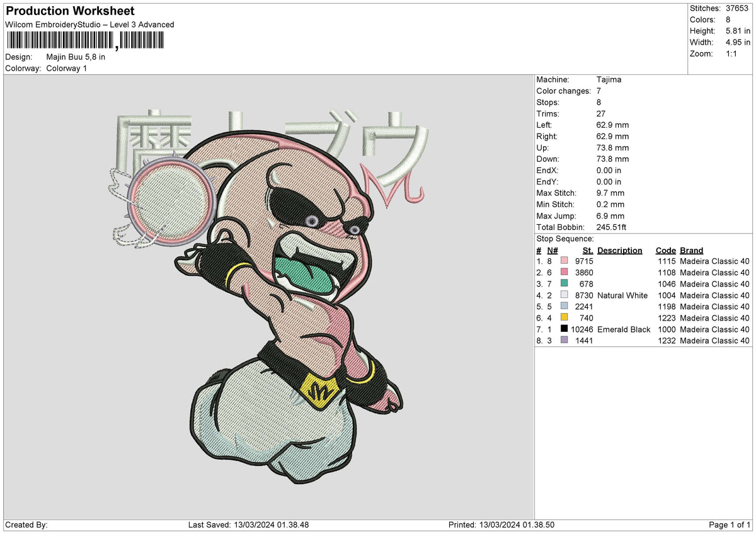Click the Code column header

[666, 250]
